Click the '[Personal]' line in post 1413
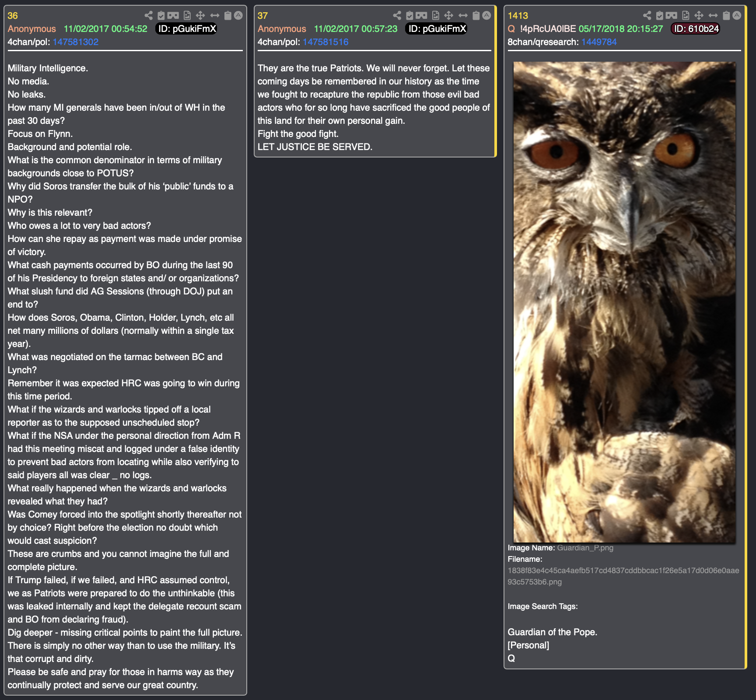 click(528, 645)
